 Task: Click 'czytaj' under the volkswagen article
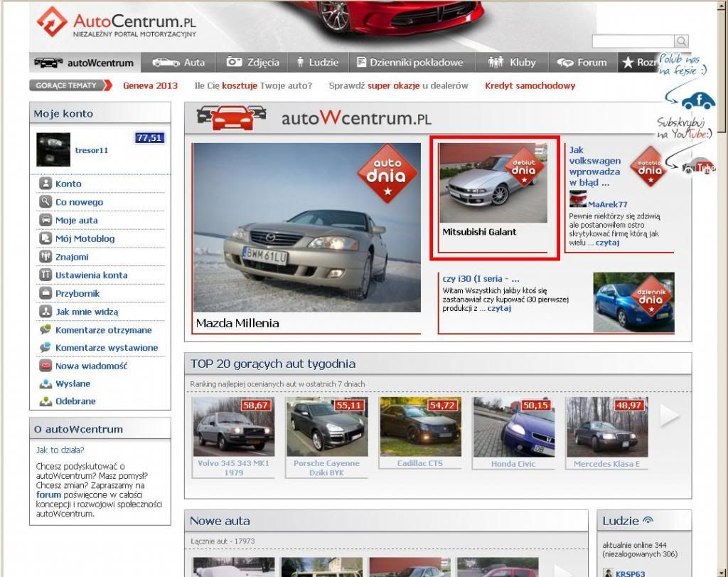click(x=607, y=243)
